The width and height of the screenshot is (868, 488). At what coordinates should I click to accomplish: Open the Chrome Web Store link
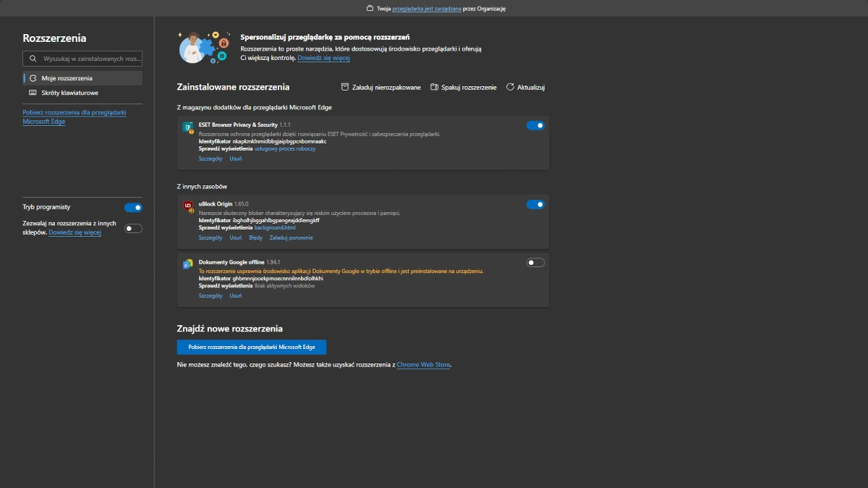423,365
